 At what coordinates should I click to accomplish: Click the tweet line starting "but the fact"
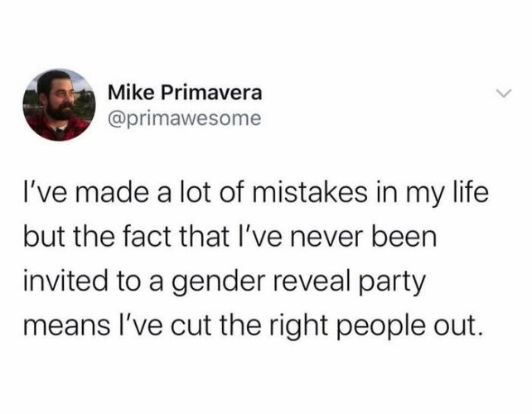(230, 237)
